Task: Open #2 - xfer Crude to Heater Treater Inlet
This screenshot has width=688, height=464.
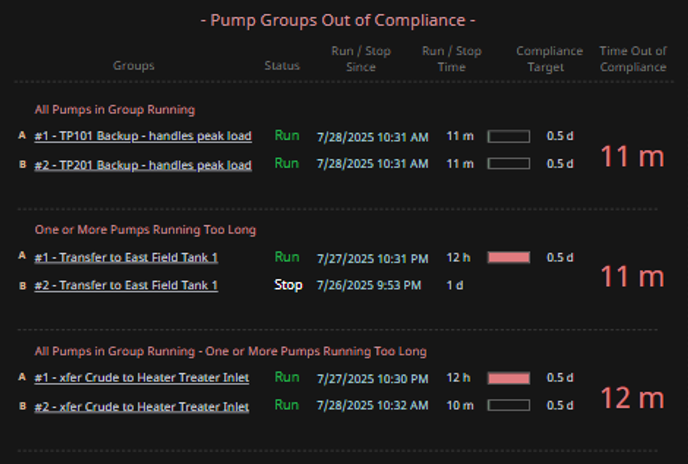Action: 141,406
